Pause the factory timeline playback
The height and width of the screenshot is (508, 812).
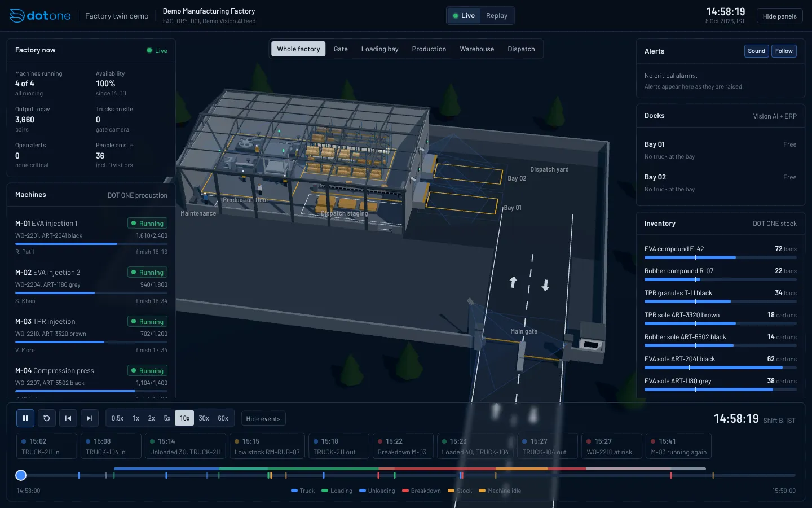click(x=25, y=418)
